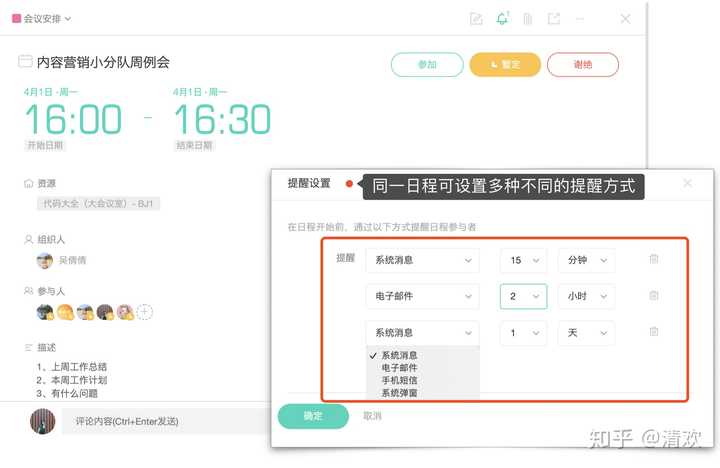Click the 确定 confirm button
The height and width of the screenshot is (468, 720).
[x=313, y=416]
